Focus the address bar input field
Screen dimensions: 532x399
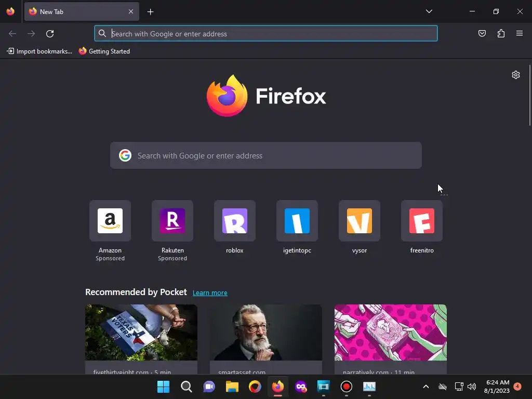tap(265, 34)
